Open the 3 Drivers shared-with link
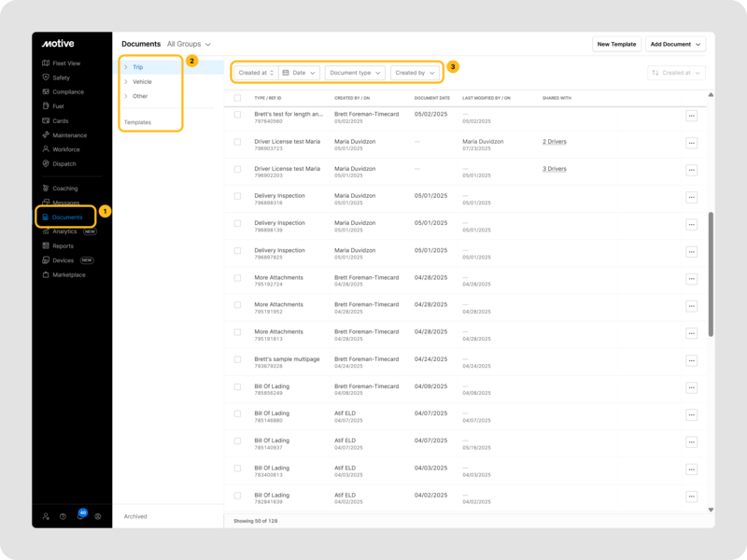The height and width of the screenshot is (560, 747). point(555,169)
